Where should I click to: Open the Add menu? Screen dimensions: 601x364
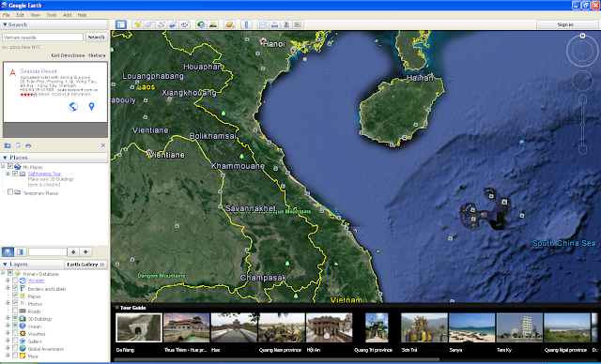pyautogui.click(x=67, y=15)
